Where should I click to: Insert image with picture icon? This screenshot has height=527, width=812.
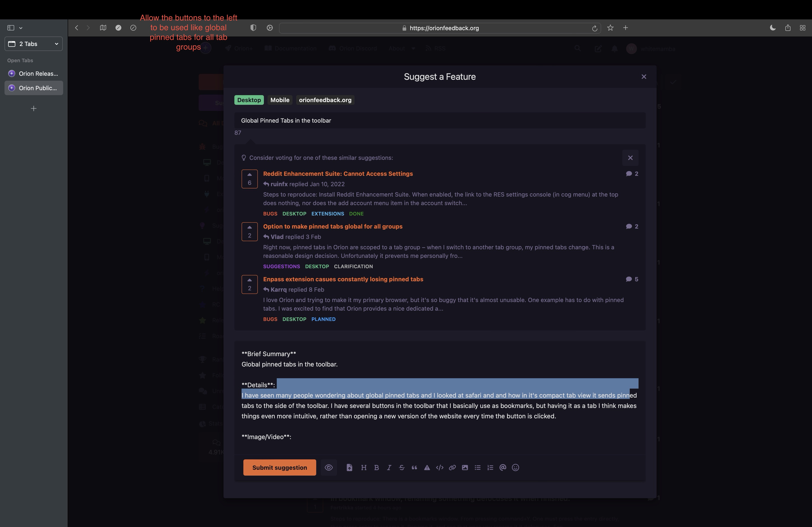coord(465,468)
